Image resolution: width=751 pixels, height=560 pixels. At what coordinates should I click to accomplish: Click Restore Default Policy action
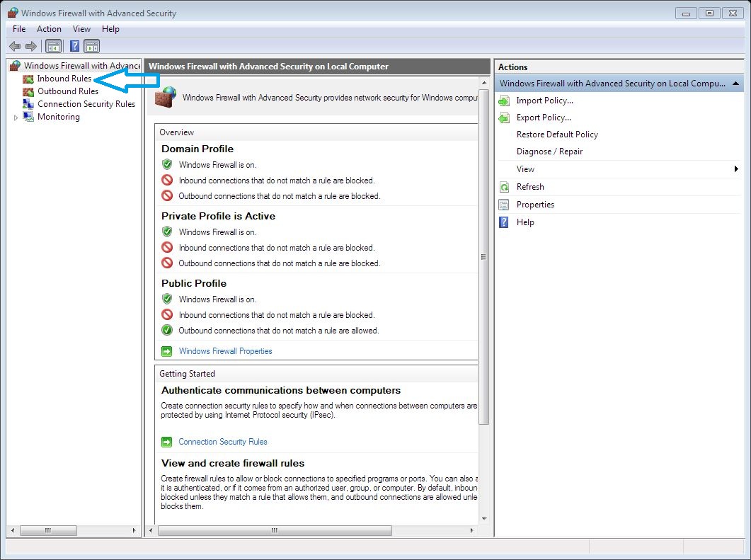point(557,135)
